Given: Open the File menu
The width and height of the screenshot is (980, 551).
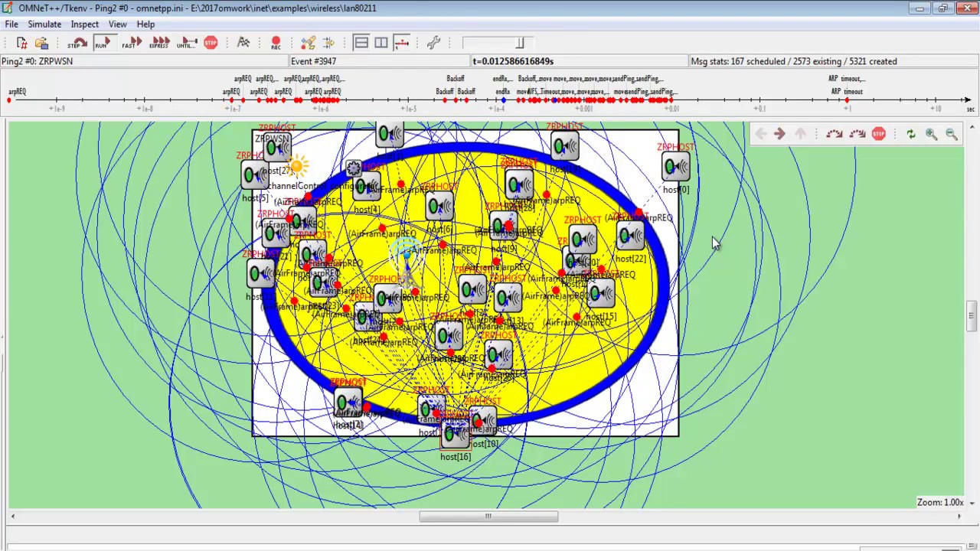Looking at the screenshot, I should pos(11,24).
